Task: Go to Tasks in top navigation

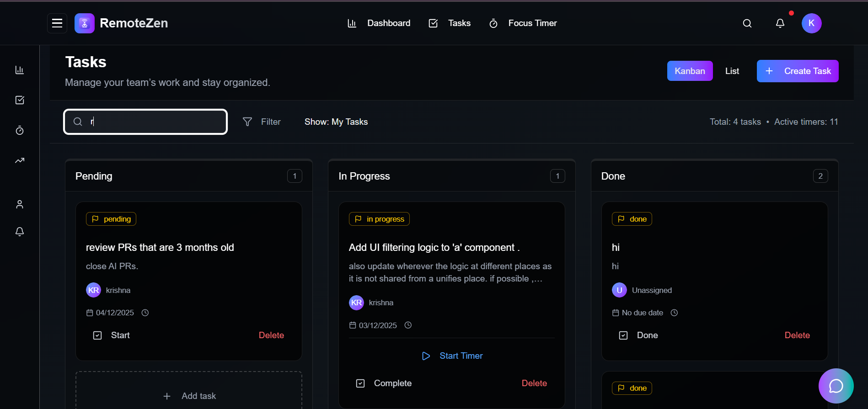Action: pos(450,23)
